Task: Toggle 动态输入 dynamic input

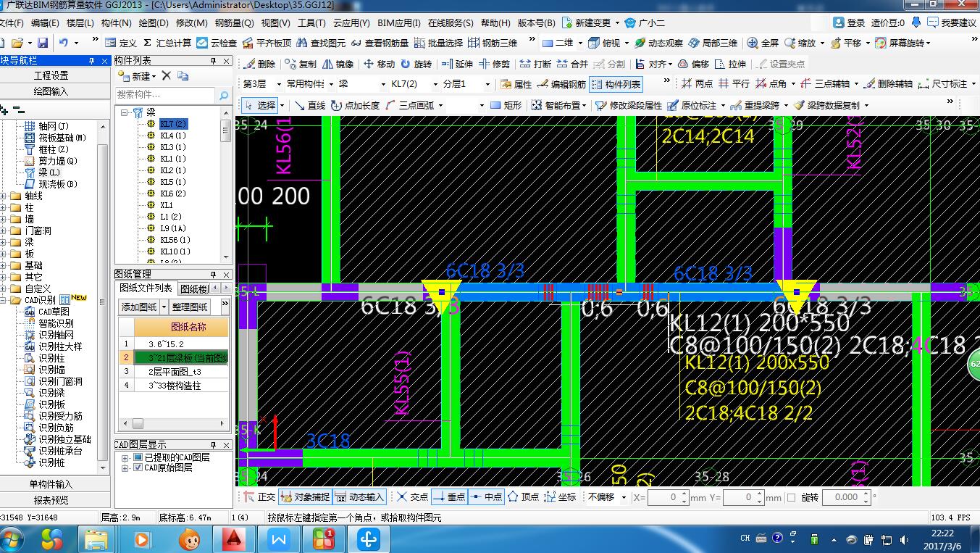Action: click(359, 497)
